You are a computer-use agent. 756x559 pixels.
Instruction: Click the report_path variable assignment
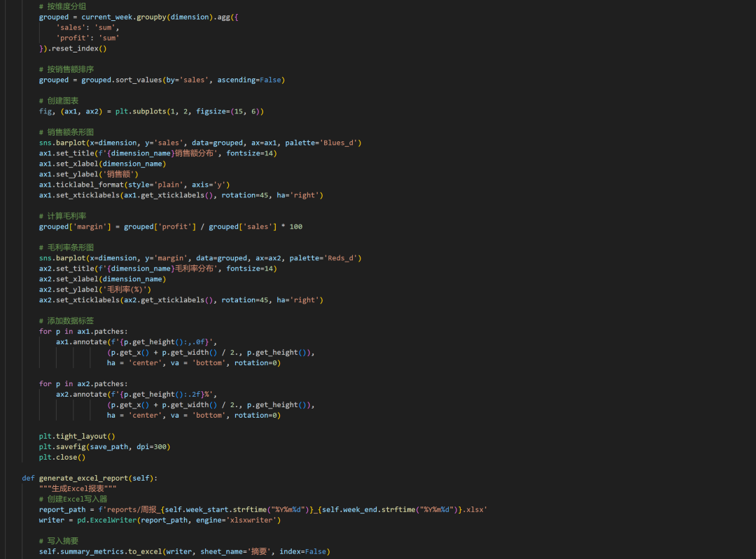64,510
